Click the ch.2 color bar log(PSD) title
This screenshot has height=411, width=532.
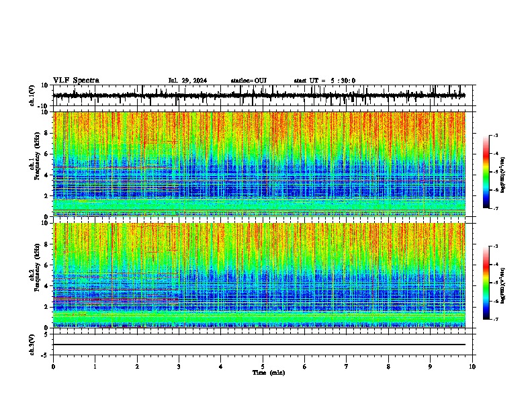503,285
